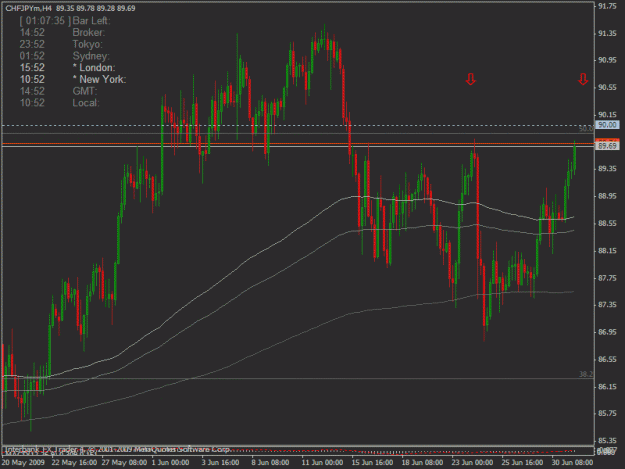Select the red down arrow above 30 Jun

pos(583,79)
